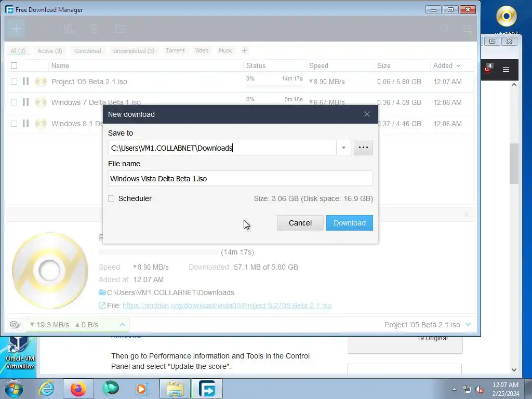Click the browser page vertical scrollbar thumb
Viewport: 532px width, 399px height.
(514, 164)
